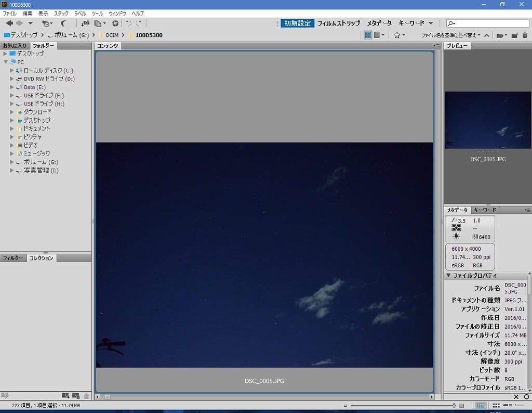Click the back navigation arrow

click(x=9, y=23)
